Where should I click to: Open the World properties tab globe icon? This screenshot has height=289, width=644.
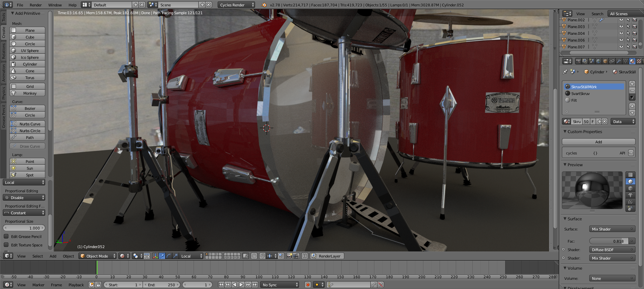point(598,61)
